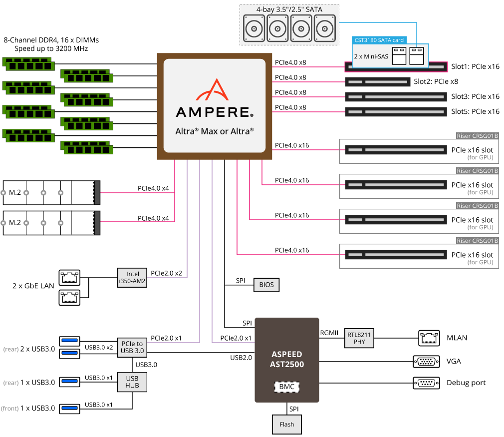Click the Flash box below ASPEED
Screen dimensions: 504x437
pos(287,425)
